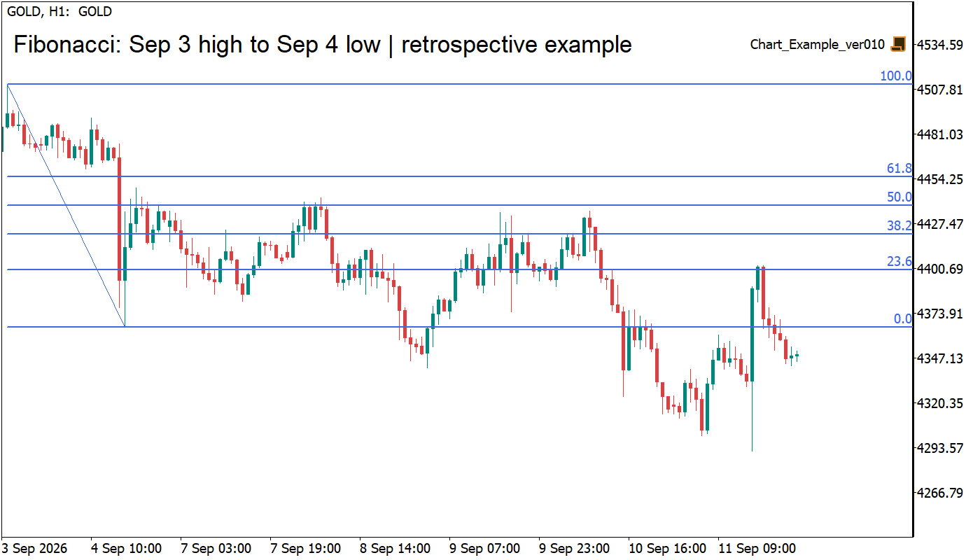The width and height of the screenshot is (980, 560).
Task: Select the 4507.81 price axis value
Action: tap(941, 90)
